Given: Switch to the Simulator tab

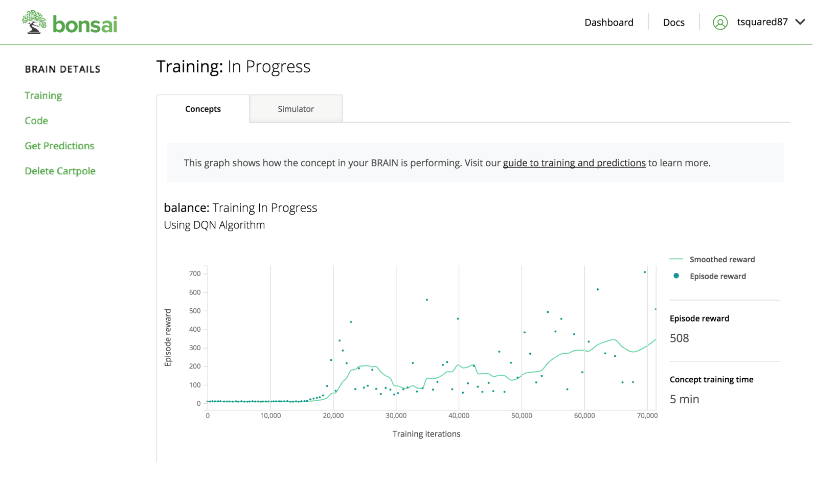Looking at the screenshot, I should (x=296, y=109).
